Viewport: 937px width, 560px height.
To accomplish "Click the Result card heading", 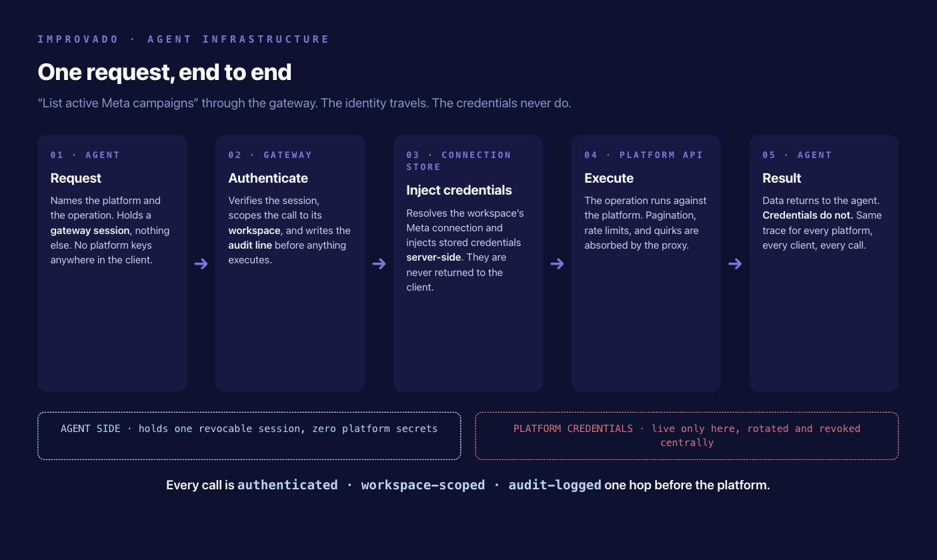I will click(782, 178).
